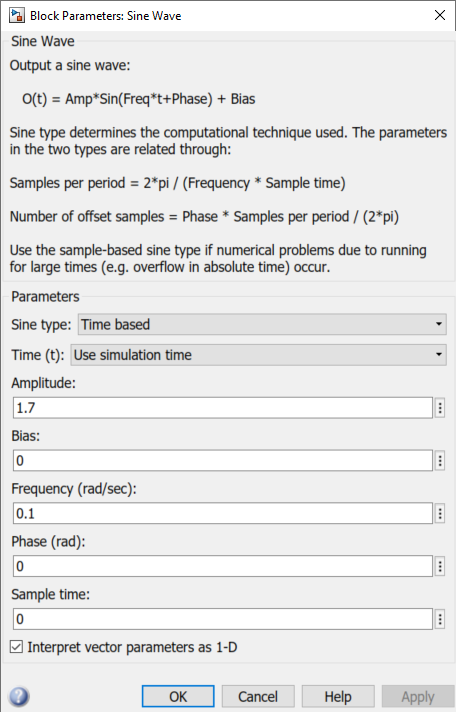Viewport: 456px width, 712px height.
Task: Toggle Interpret vector parameters as 1-D
Action: [16, 647]
